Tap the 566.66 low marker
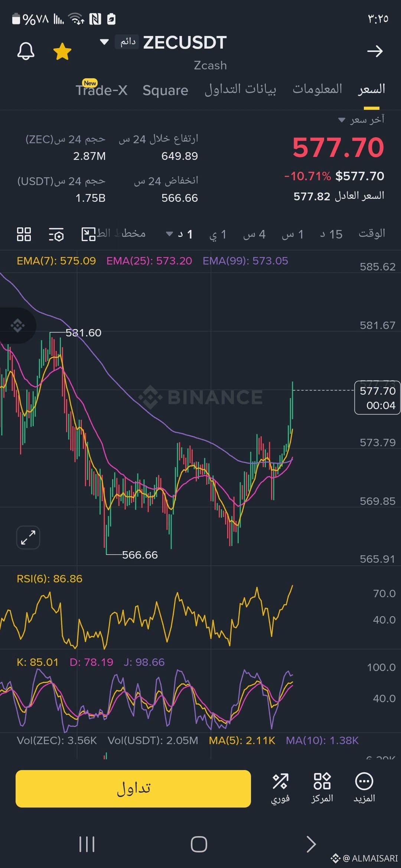The image size is (401, 868). coord(140,555)
